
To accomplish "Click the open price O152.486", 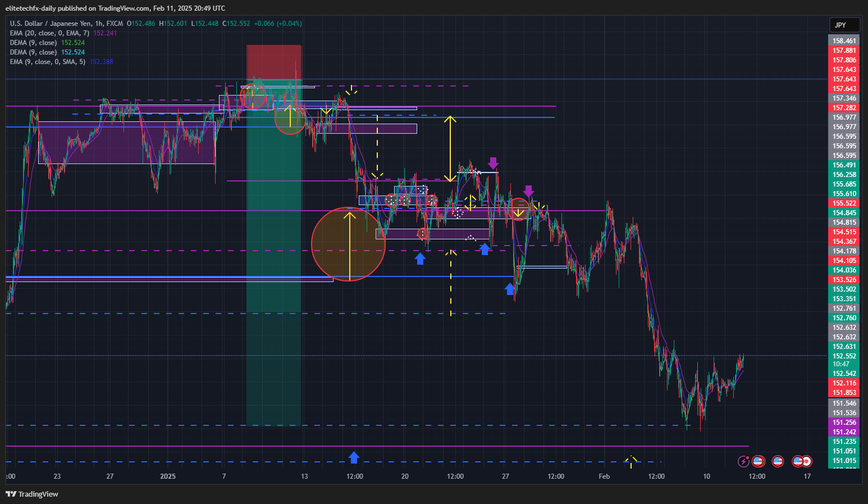I will (141, 24).
